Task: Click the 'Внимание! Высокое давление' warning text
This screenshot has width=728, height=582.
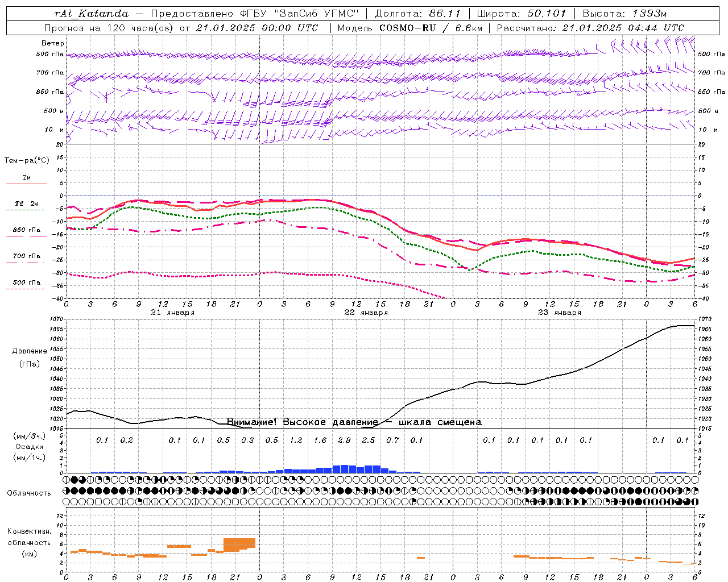Action: [x=303, y=422]
